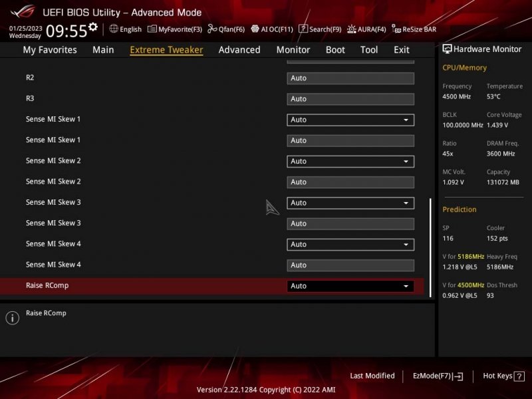This screenshot has height=399, width=532.
Task: Click the second Sense MI Skew 1 value field
Action: [350, 140]
